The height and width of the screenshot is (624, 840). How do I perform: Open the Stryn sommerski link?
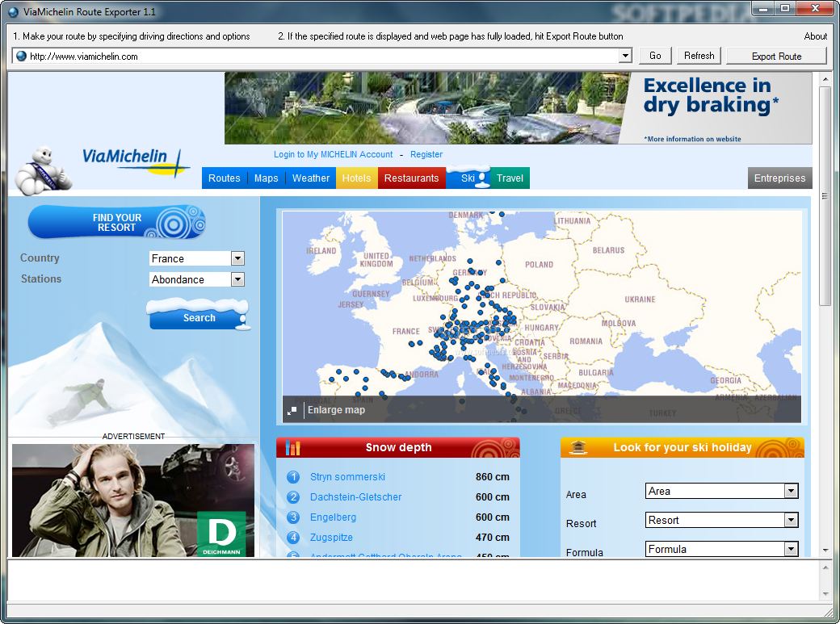tap(347, 477)
